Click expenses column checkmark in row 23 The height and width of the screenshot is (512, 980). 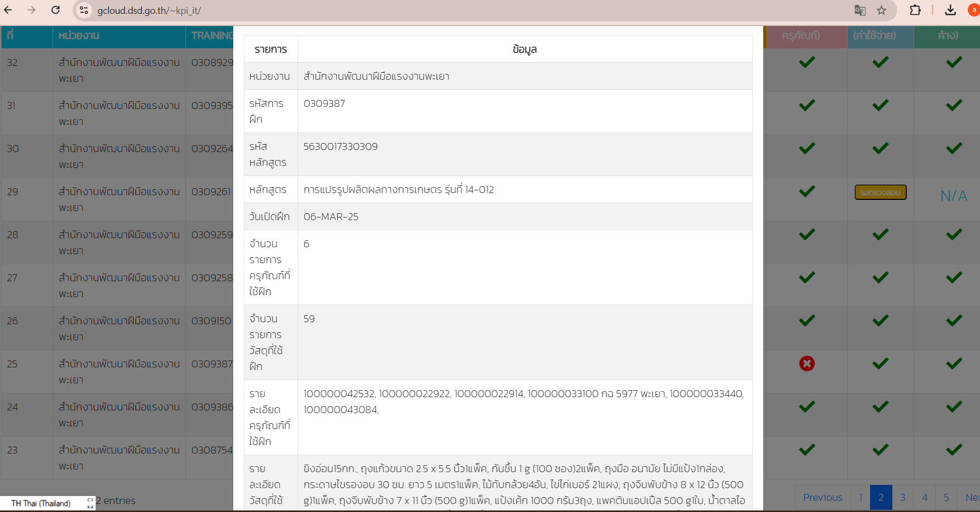point(881,450)
